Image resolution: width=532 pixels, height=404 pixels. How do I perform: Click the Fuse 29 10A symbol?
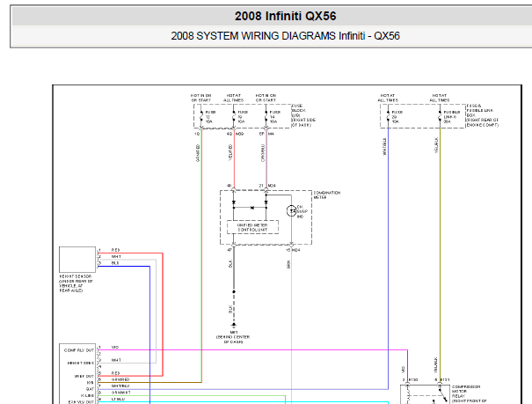click(388, 116)
